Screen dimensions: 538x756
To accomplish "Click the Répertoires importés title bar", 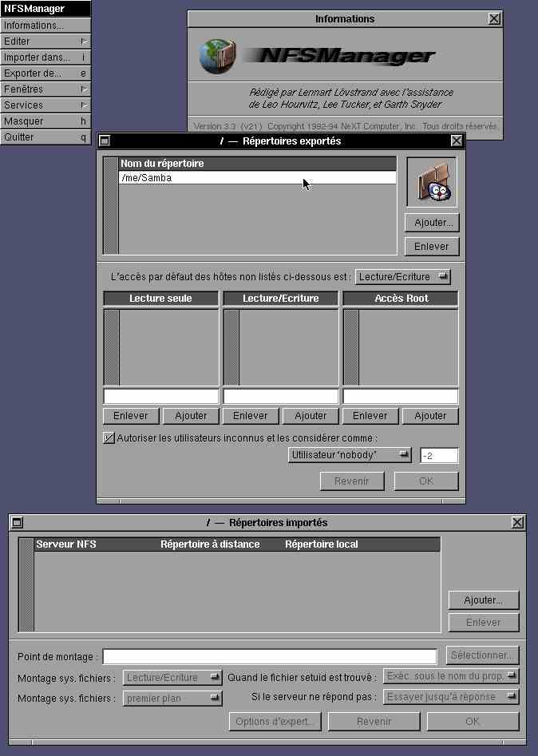I will pyautogui.click(x=267, y=523).
